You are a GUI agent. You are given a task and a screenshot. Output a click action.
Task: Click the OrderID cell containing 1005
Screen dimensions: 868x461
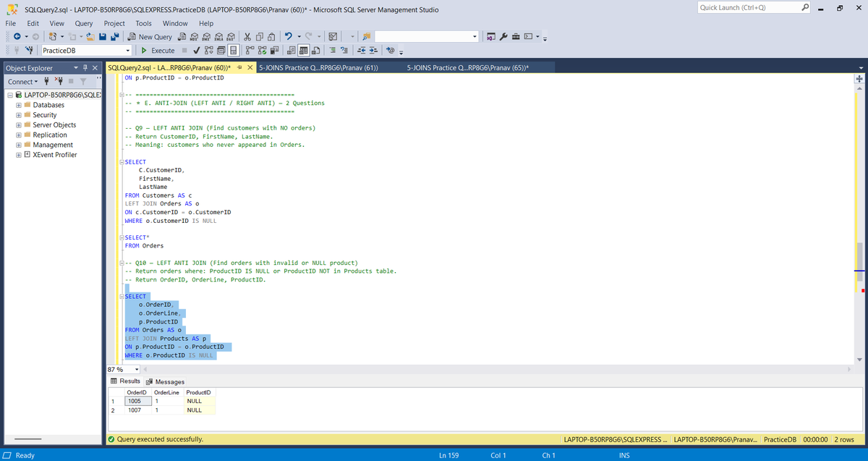(x=137, y=400)
